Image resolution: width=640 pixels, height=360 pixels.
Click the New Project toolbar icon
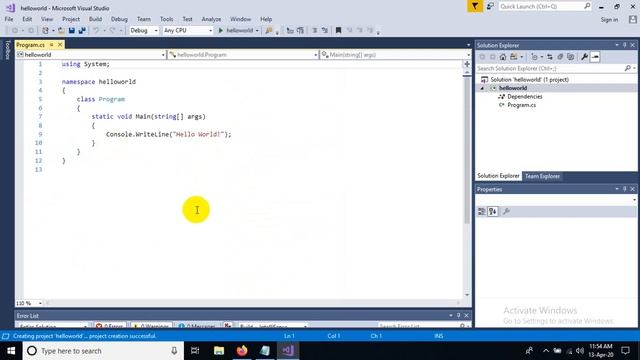[45, 31]
